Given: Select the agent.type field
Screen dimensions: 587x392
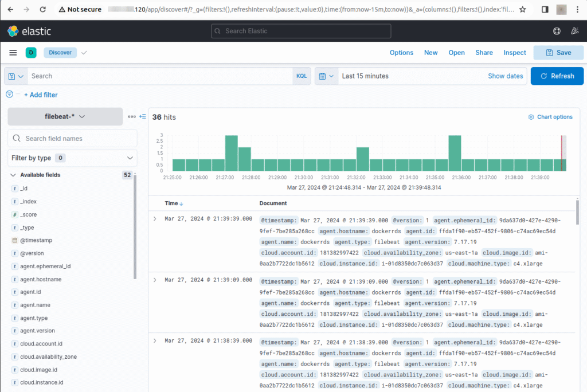Looking at the screenshot, I should click(34, 318).
